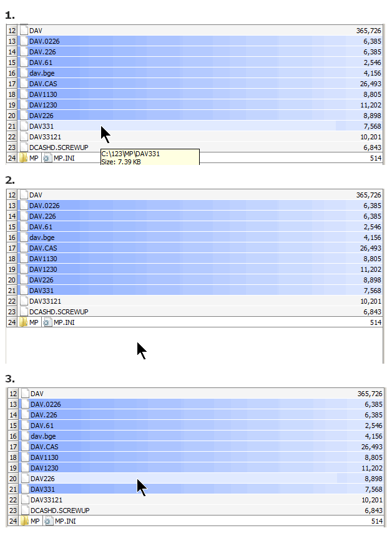Select the DAV.61 file name in list 3
392x533 pixels.
42,426
